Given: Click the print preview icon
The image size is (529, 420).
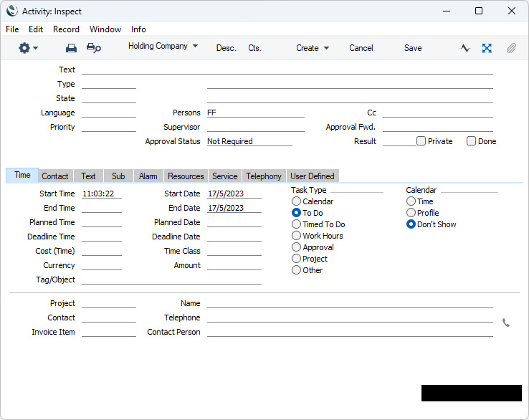Looking at the screenshot, I should click(93, 48).
